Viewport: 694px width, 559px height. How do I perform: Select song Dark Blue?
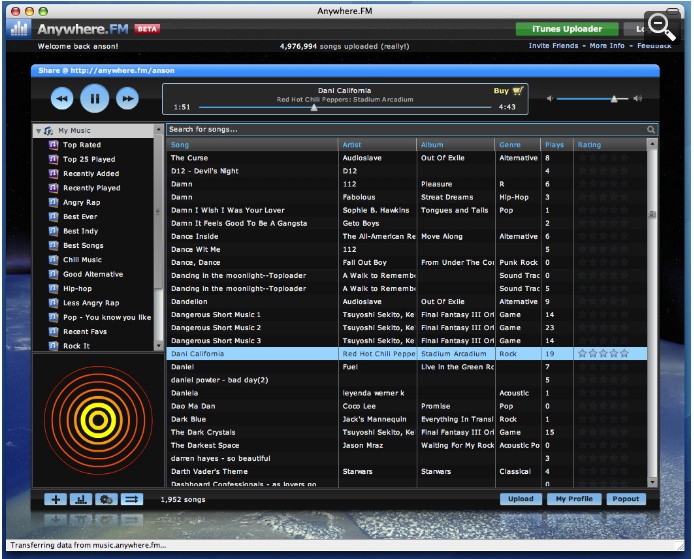[x=407, y=420]
